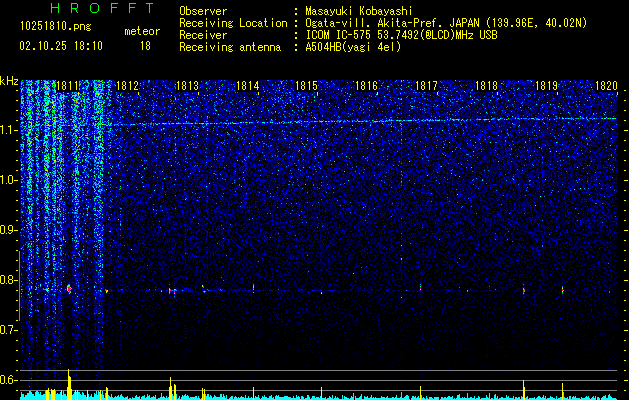
Task: Click the 0.7 frequency axis label
Action: (x=7, y=330)
